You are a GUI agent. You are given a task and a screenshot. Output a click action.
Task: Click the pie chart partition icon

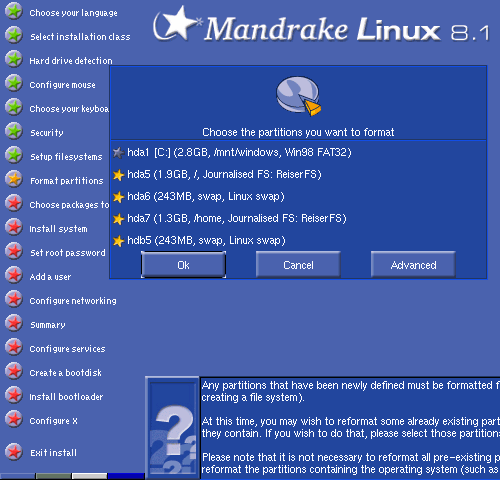298,96
